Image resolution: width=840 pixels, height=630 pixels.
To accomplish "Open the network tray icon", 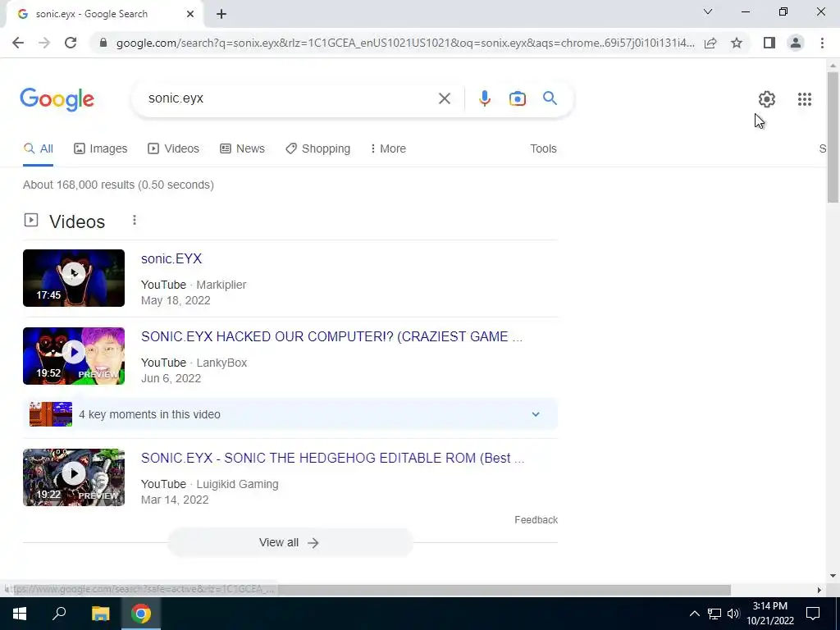I will coord(714,614).
